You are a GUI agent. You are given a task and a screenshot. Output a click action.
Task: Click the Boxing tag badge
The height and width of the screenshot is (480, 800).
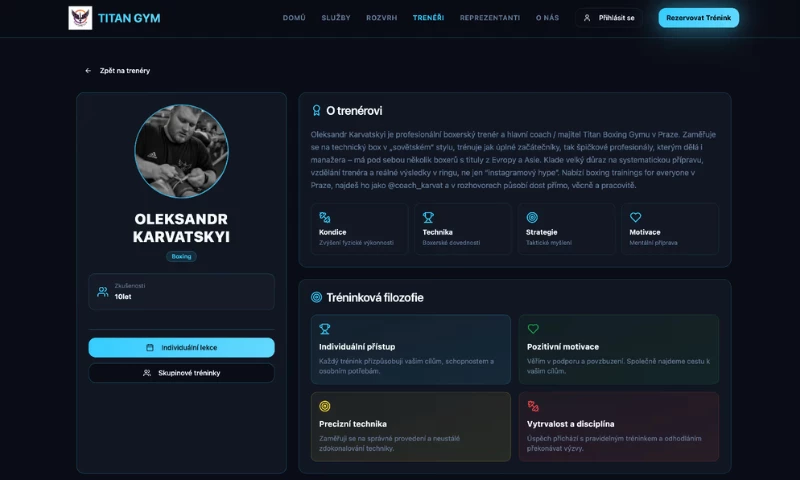[181, 256]
